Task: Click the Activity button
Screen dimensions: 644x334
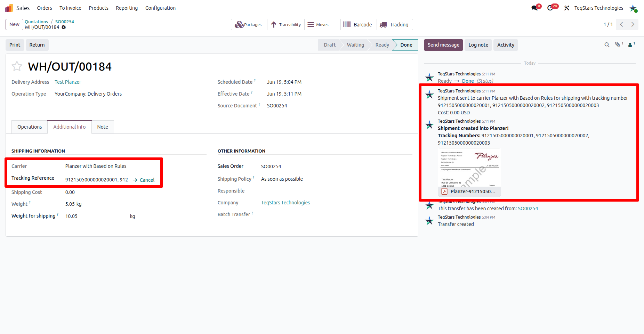Action: 506,45
